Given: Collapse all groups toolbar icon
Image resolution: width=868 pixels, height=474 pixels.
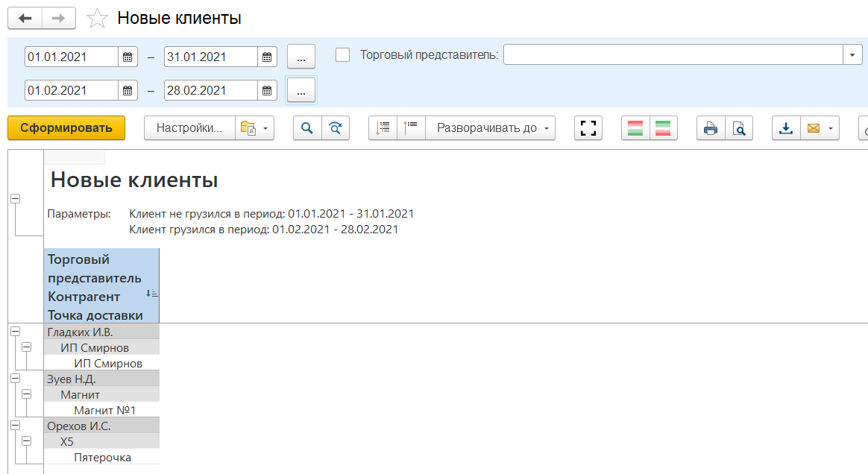Looking at the screenshot, I should [x=411, y=128].
